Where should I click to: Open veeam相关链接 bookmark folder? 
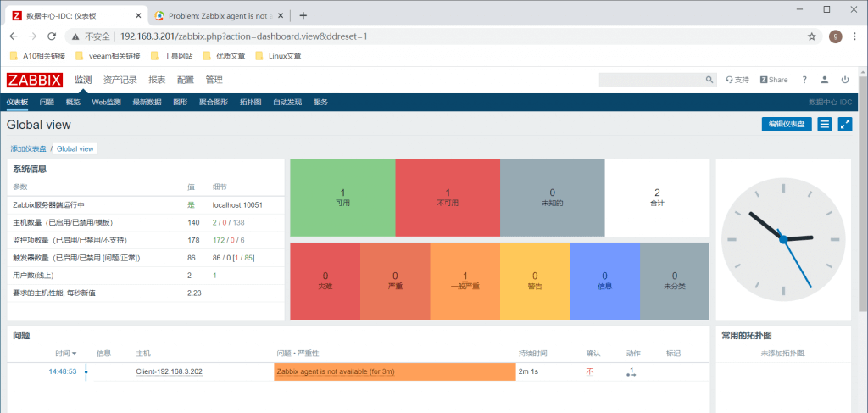tap(108, 56)
